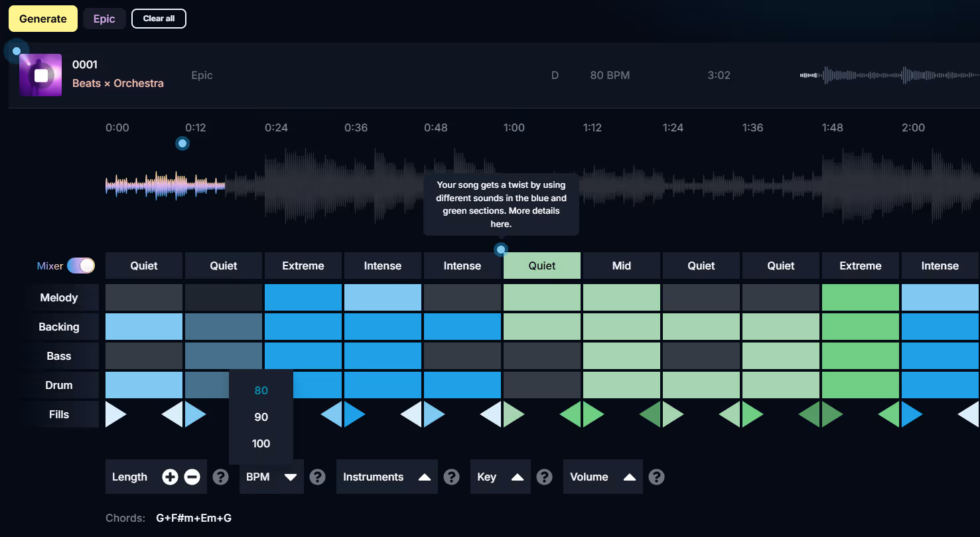
Task: Toggle the Drum block in the green Extreme section
Action: (861, 385)
